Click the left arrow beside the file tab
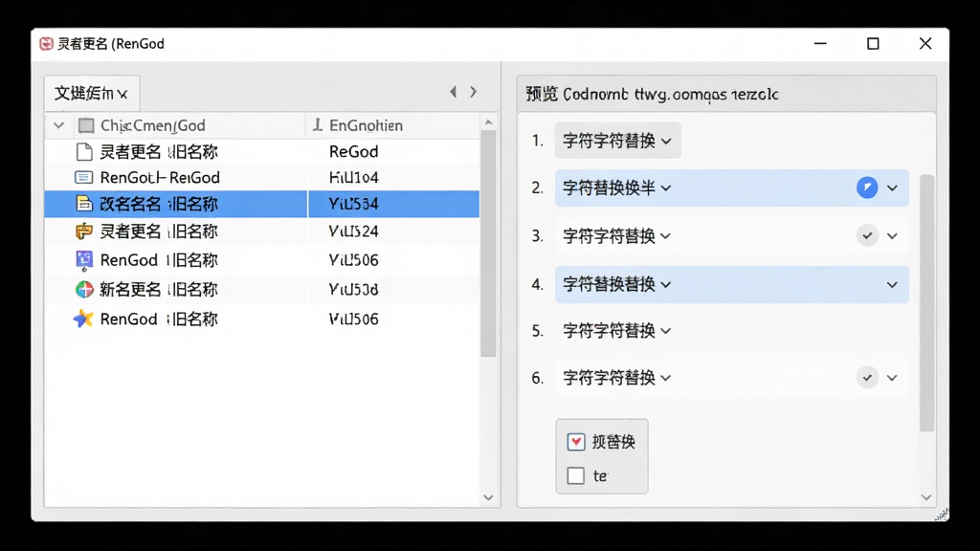 (453, 92)
